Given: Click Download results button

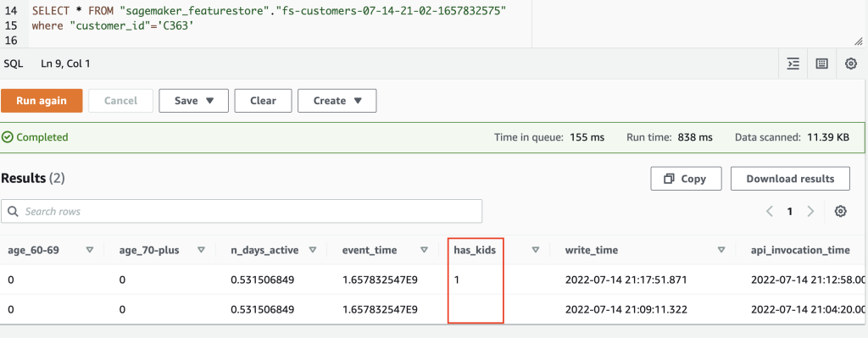Looking at the screenshot, I should pos(790,179).
